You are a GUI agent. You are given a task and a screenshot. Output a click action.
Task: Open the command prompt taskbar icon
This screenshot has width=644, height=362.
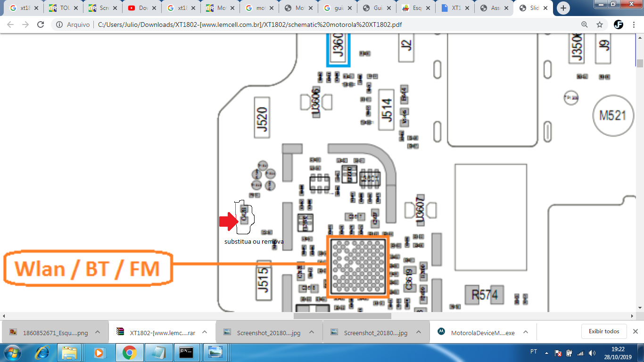(x=186, y=352)
